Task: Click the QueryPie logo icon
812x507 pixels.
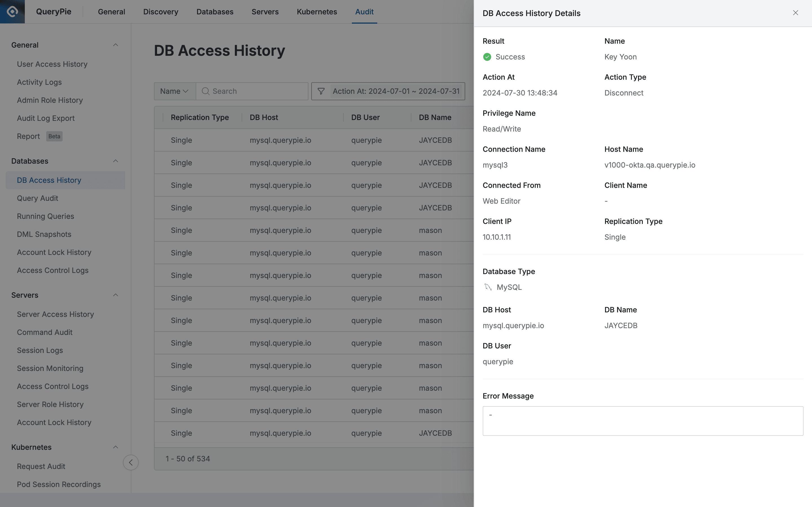Action: 12,11
